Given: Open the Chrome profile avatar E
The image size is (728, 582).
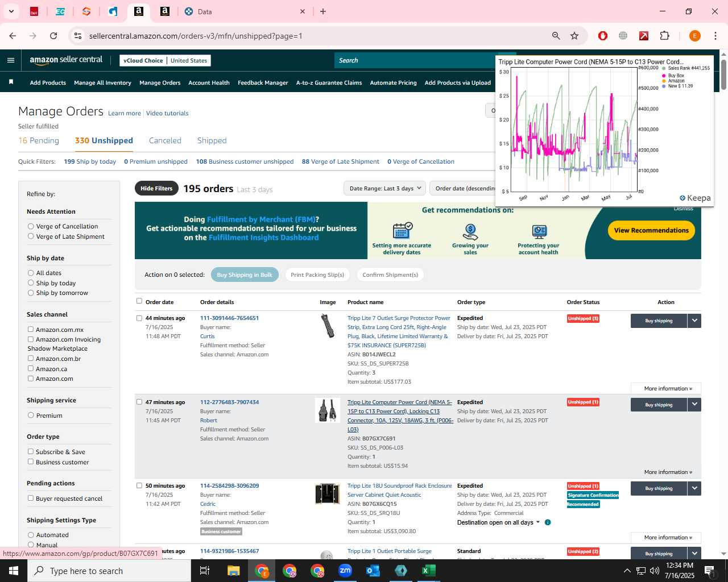Looking at the screenshot, I should (x=694, y=36).
